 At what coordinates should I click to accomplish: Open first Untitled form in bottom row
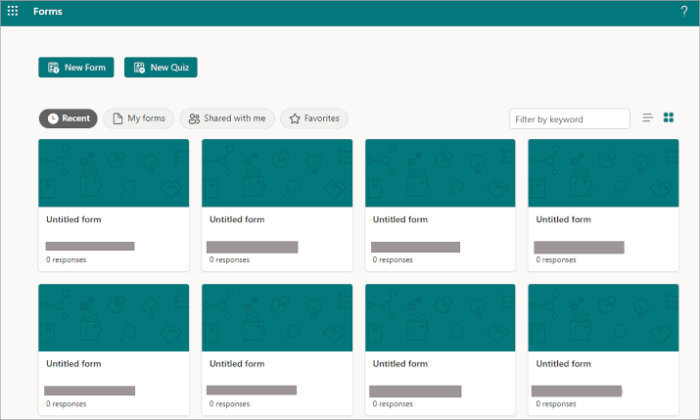pos(113,349)
